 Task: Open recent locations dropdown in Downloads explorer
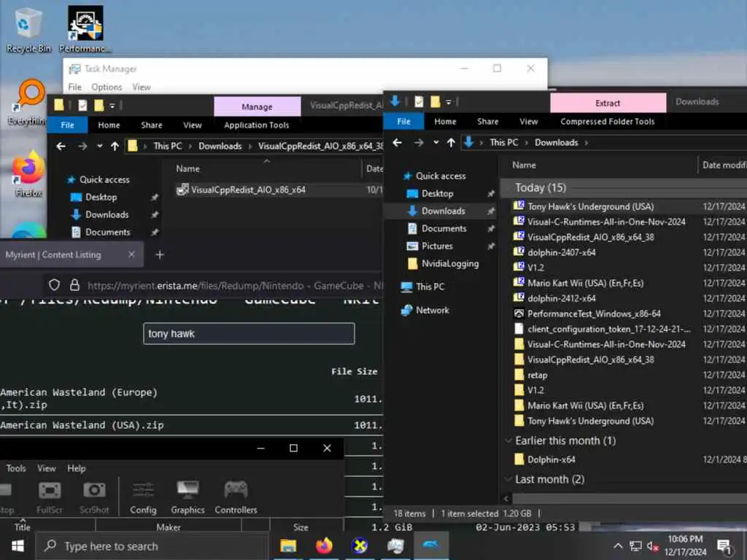click(436, 142)
